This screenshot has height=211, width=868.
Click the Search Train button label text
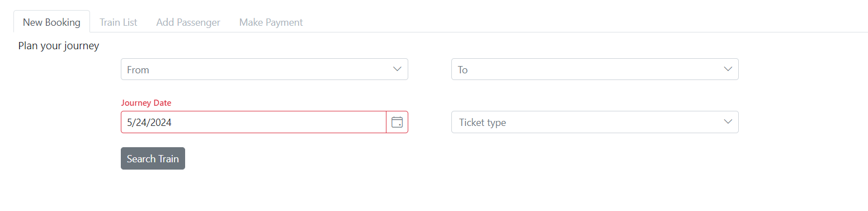pos(153,159)
